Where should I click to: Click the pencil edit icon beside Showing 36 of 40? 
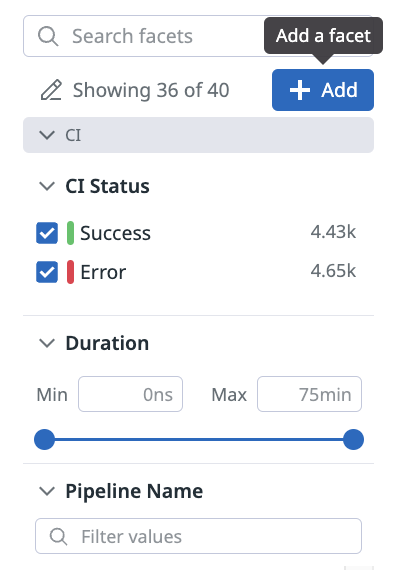51,90
